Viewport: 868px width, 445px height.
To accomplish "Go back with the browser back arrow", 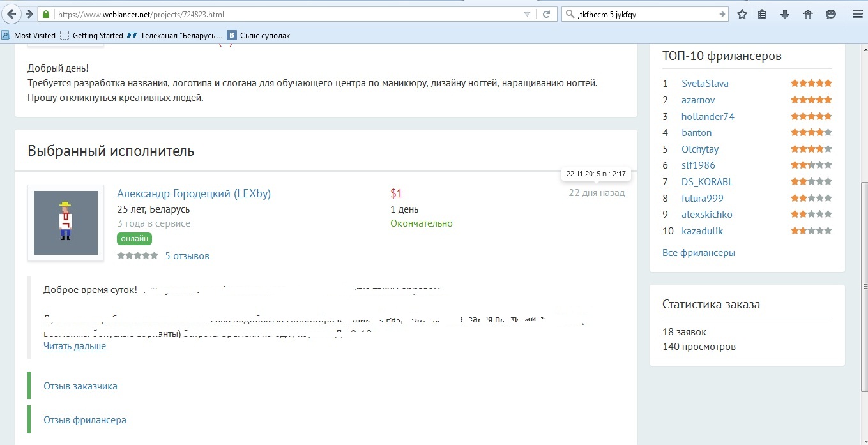I will pyautogui.click(x=12, y=14).
